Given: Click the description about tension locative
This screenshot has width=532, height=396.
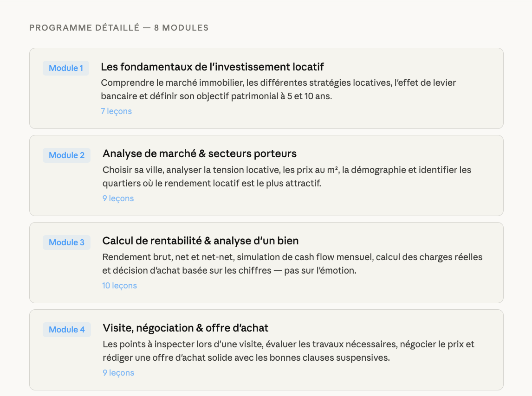Looking at the screenshot, I should (286, 177).
